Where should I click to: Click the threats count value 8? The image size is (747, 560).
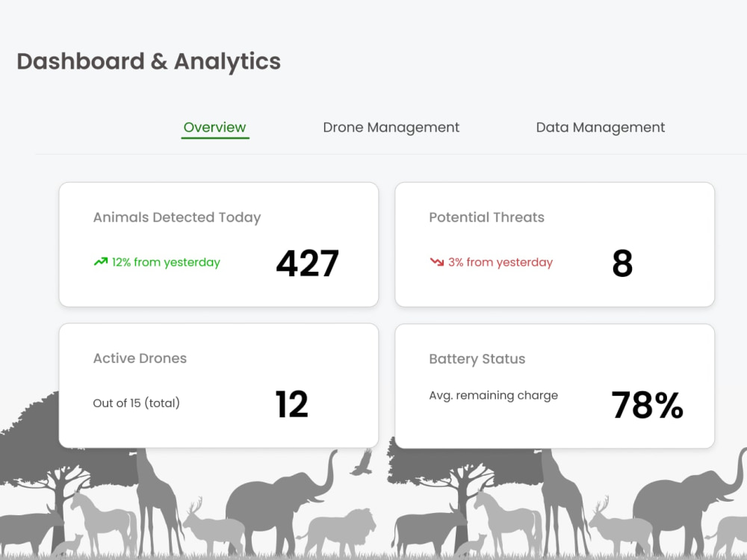coord(622,263)
